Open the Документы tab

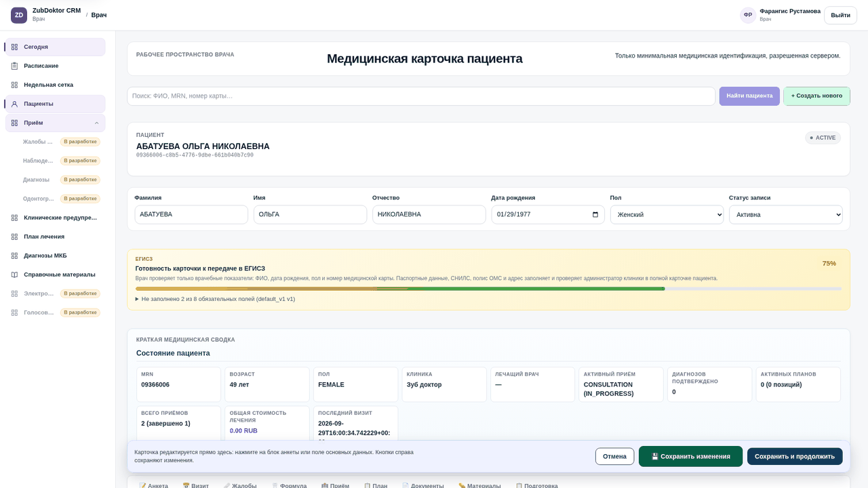(423, 485)
